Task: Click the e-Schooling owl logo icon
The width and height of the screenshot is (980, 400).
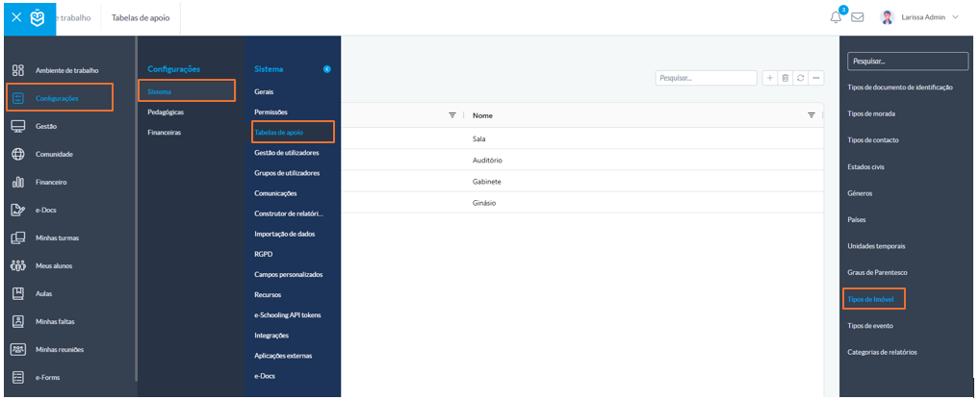Action: coord(38,18)
